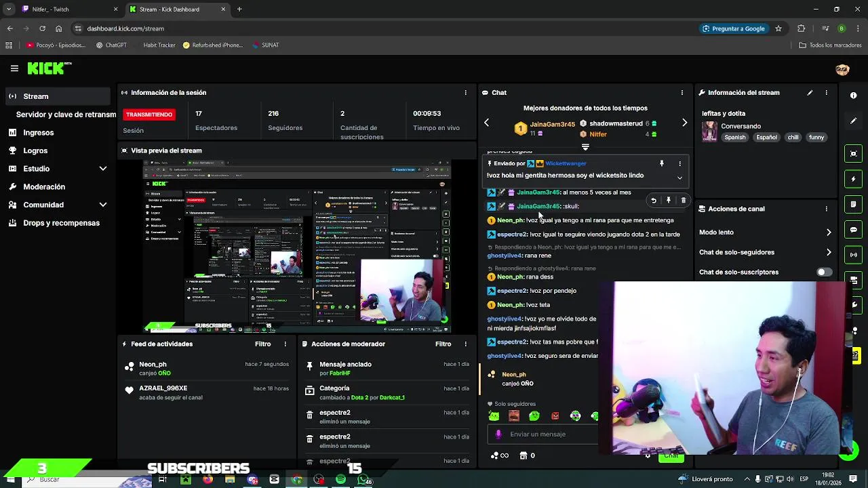The height and width of the screenshot is (488, 868).
Task: Click the chat bubble icon in the right sidebar
Action: [x=853, y=230]
